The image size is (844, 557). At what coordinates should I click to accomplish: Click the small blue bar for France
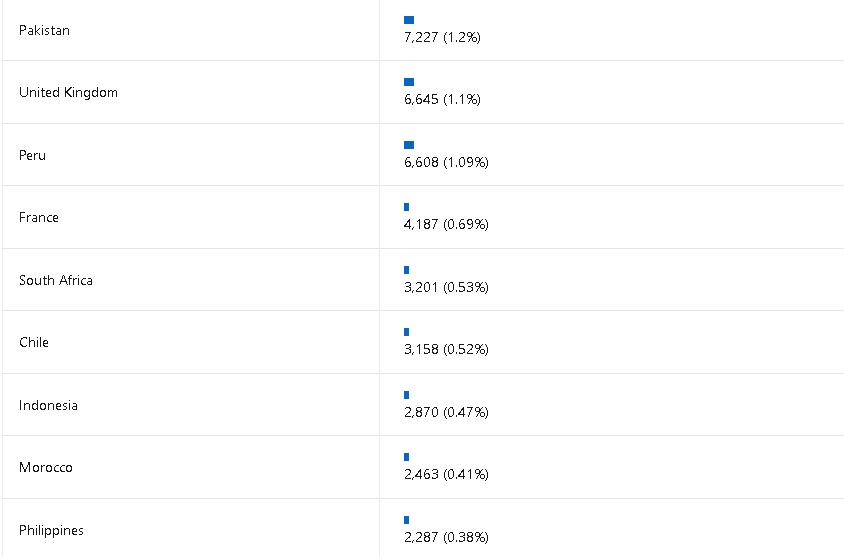click(407, 207)
